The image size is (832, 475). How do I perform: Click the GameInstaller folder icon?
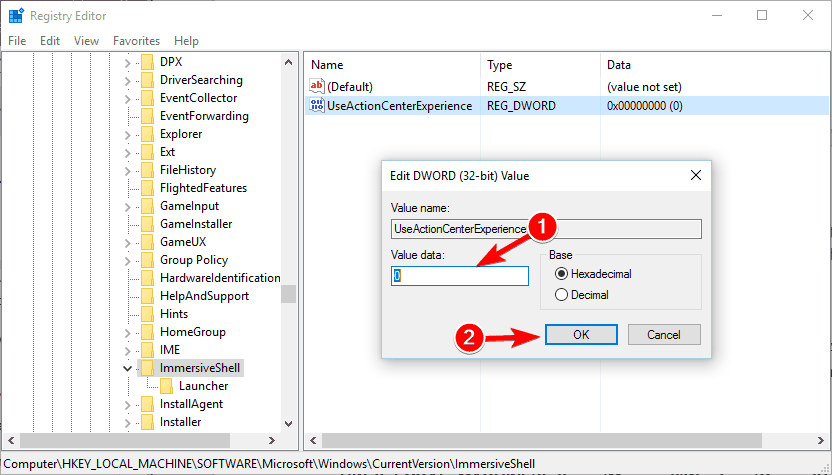pyautogui.click(x=148, y=224)
